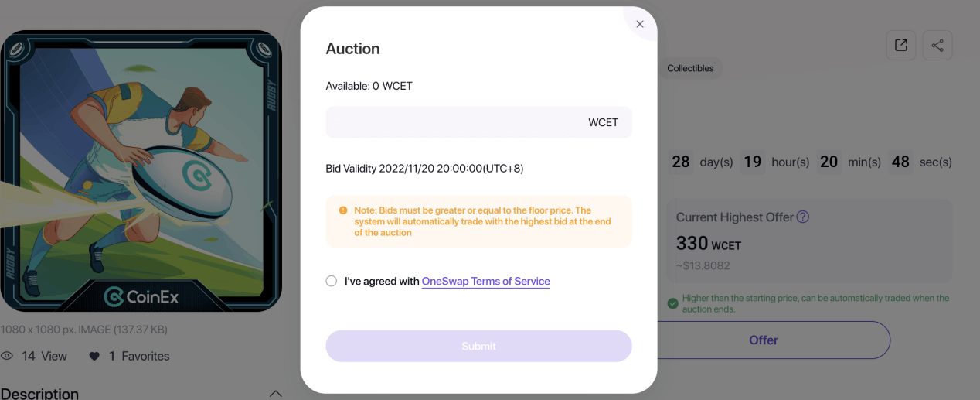Screen dimensions: 980x400
Task: Click the heart Favorites icon
Action: click(94, 357)
